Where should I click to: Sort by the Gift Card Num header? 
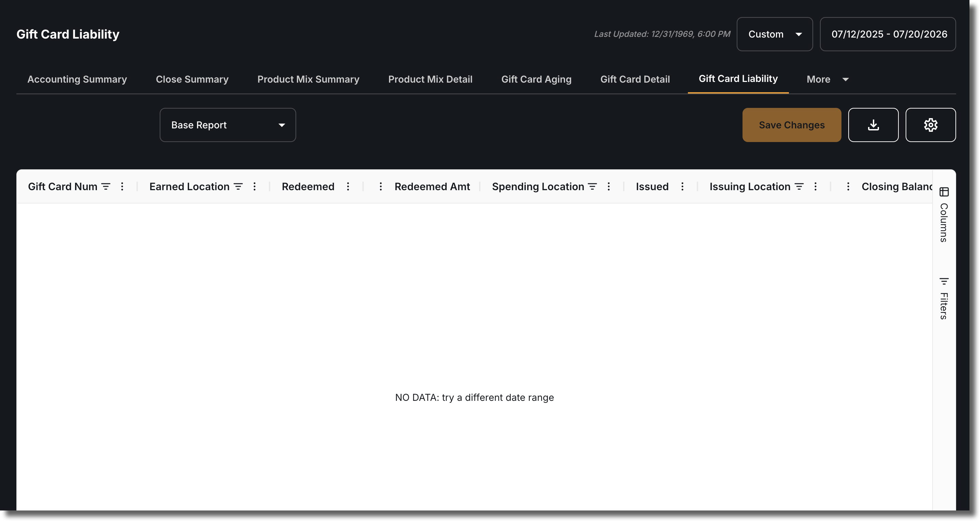click(x=63, y=186)
